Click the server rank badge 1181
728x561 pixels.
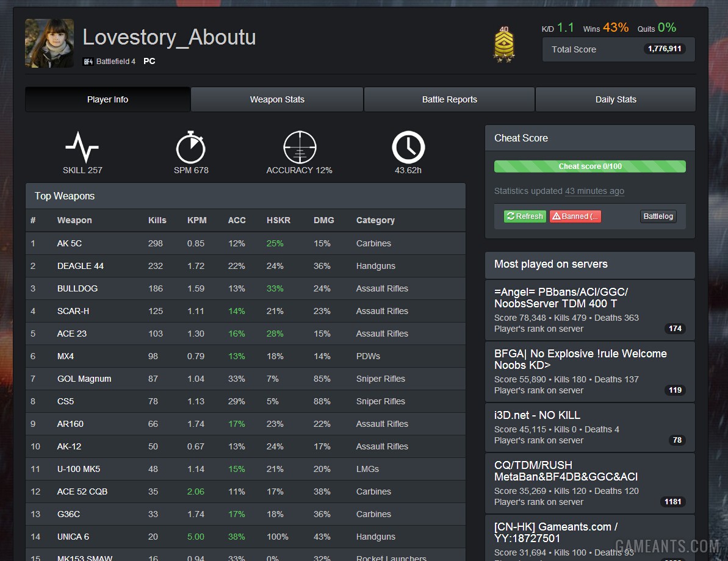(x=672, y=502)
